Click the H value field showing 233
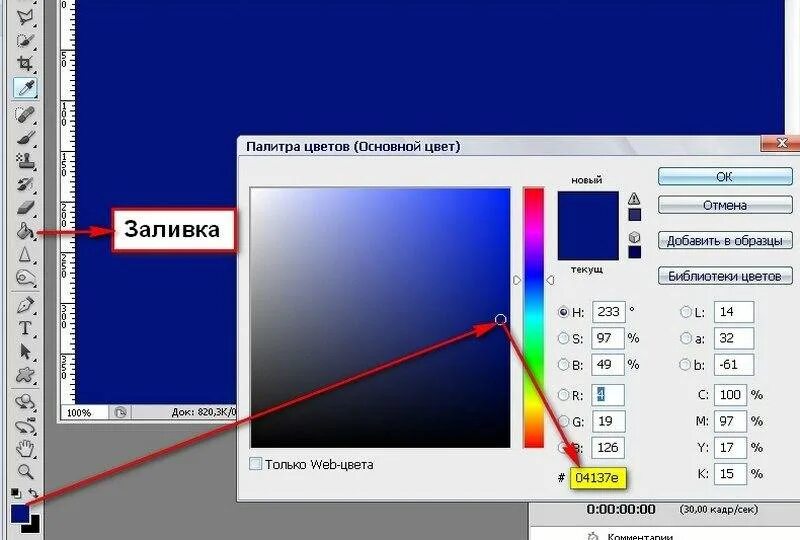 coord(609,312)
